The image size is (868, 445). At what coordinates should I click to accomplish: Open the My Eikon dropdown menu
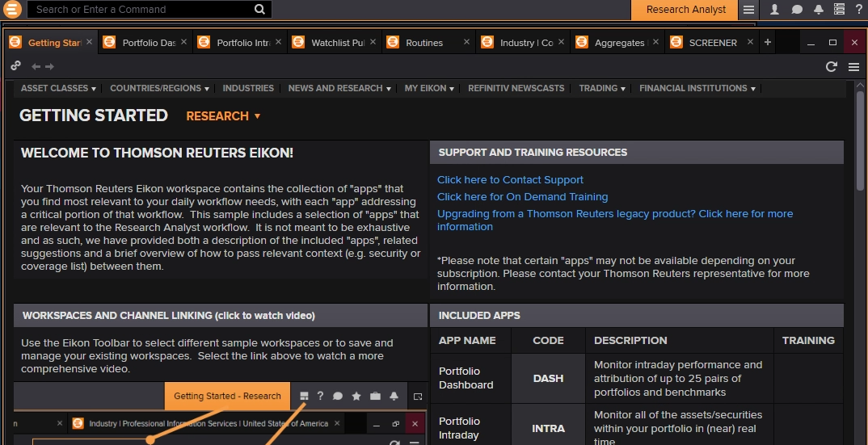click(x=429, y=88)
